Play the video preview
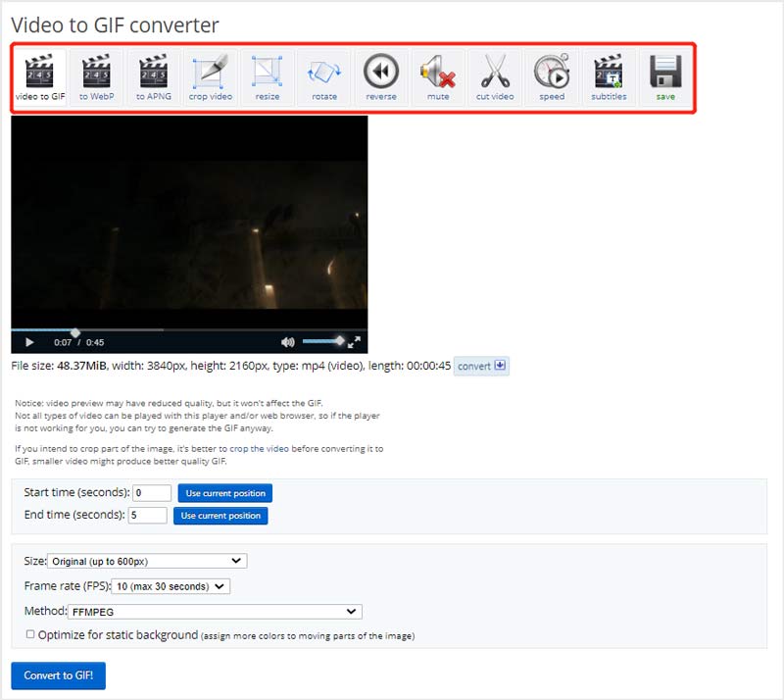The width and height of the screenshot is (784, 700). point(28,340)
